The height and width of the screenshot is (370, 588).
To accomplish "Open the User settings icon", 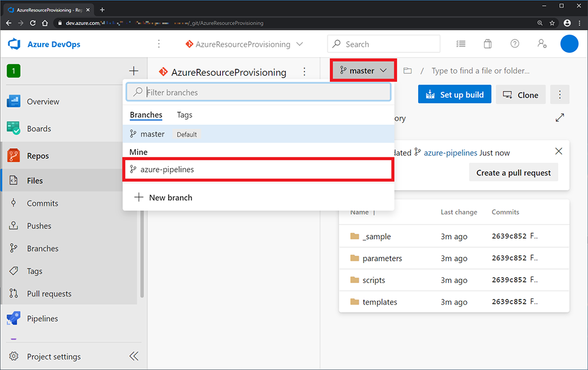I will [x=542, y=44].
